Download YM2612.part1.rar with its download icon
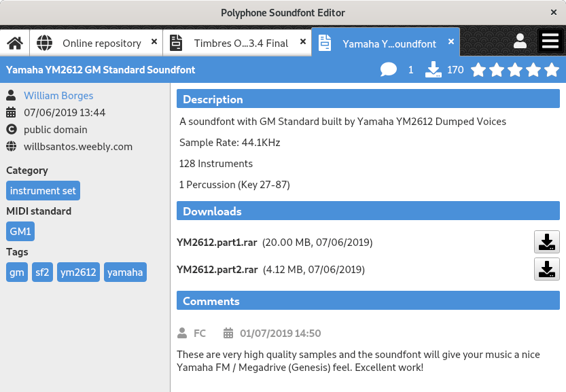This screenshot has width=566, height=392. point(546,242)
